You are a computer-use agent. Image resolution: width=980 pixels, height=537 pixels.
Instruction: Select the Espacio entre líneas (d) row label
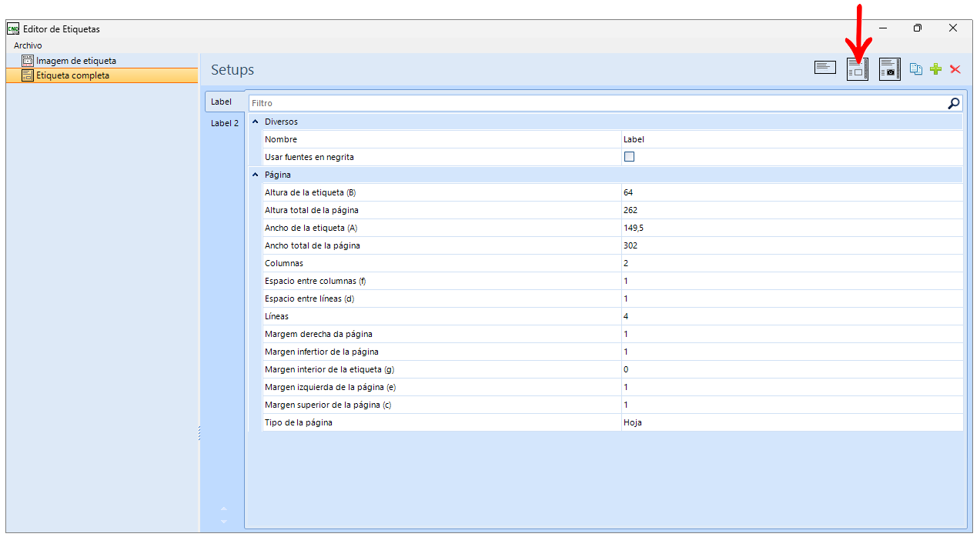coord(309,299)
